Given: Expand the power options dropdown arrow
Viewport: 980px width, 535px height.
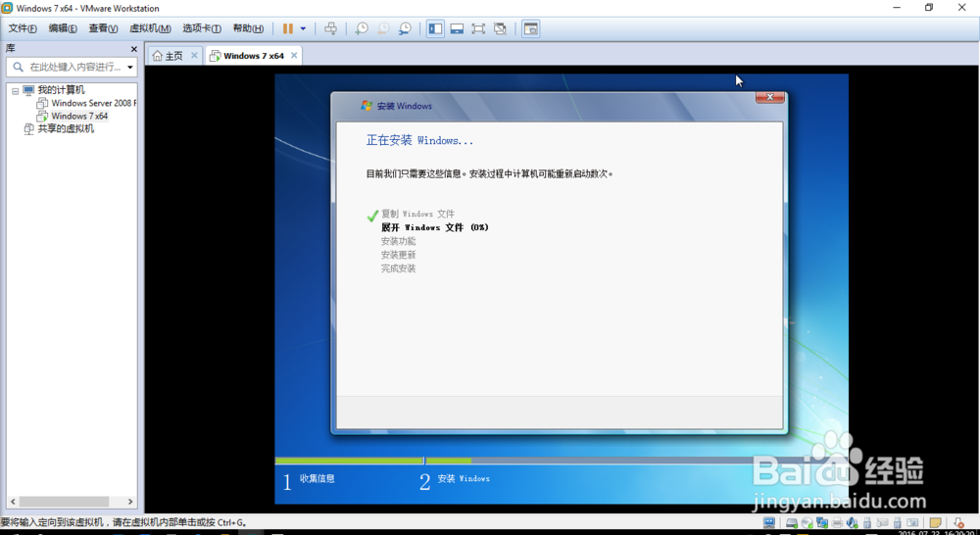Looking at the screenshot, I should (303, 28).
